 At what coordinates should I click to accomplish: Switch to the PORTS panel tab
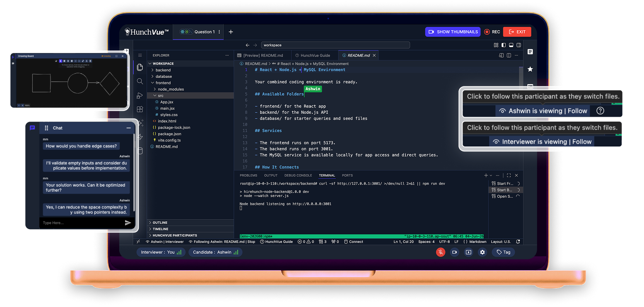pyautogui.click(x=347, y=175)
